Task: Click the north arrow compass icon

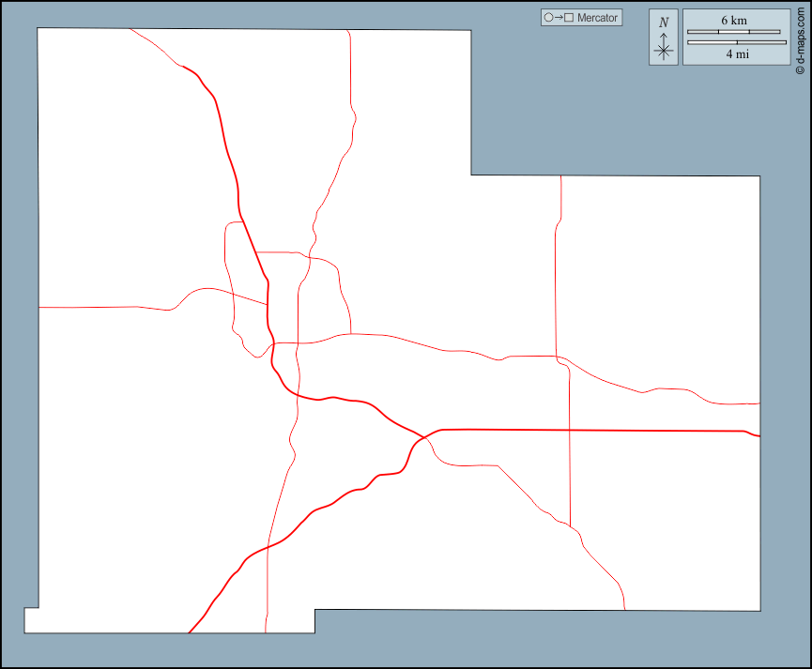Action: tap(664, 47)
